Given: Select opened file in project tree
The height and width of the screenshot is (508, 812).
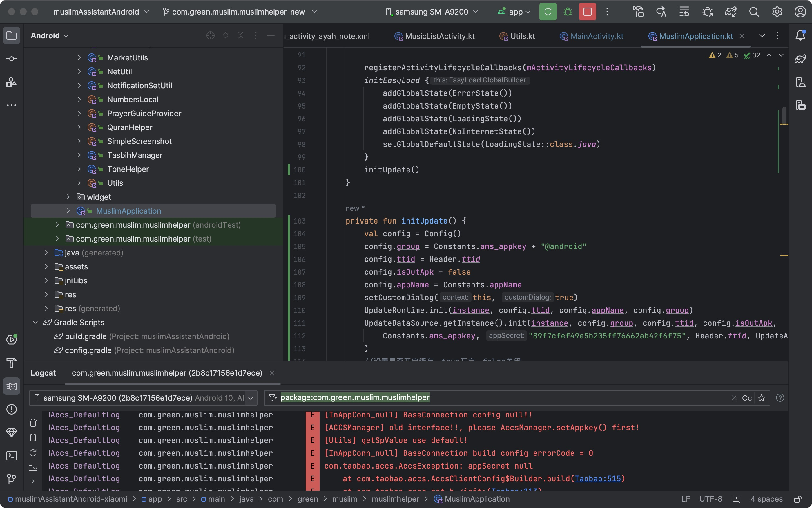Looking at the screenshot, I should click(x=210, y=35).
